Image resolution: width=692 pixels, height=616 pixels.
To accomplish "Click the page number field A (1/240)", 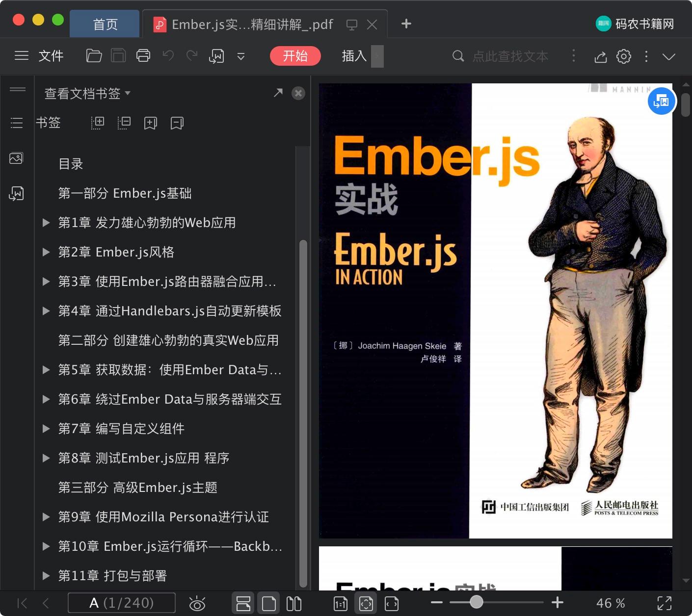I will pos(121,603).
